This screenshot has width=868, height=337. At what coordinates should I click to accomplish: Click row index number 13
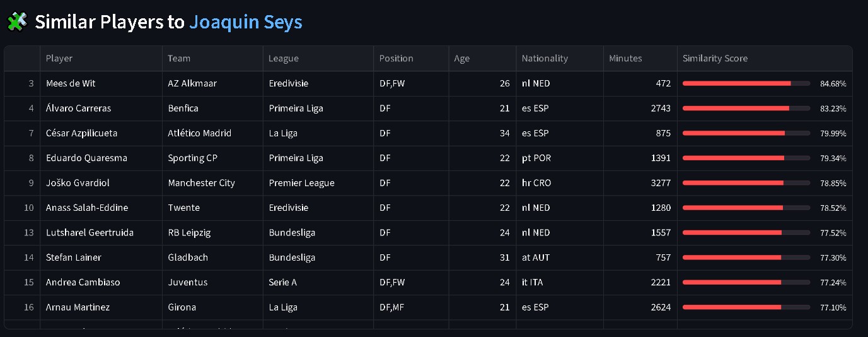[29, 232]
